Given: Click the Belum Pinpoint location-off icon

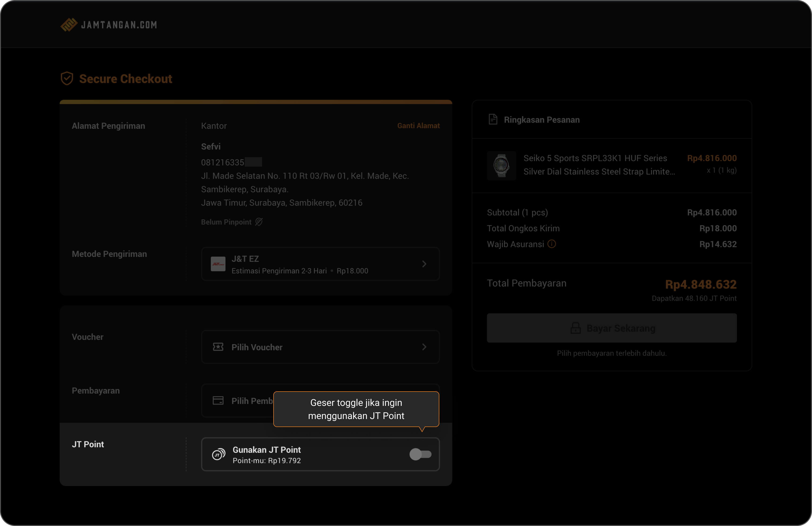Looking at the screenshot, I should pos(259,222).
